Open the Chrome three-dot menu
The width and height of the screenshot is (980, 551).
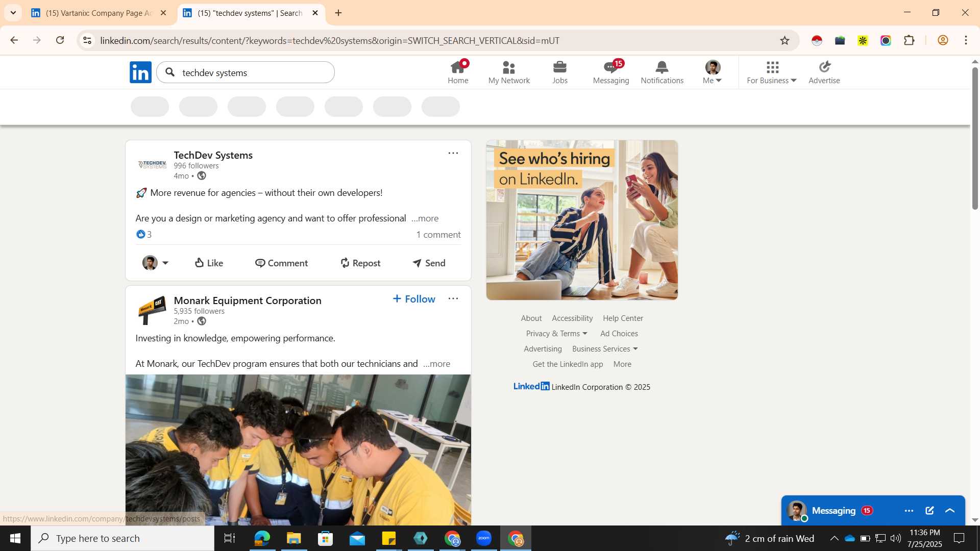tap(966, 40)
